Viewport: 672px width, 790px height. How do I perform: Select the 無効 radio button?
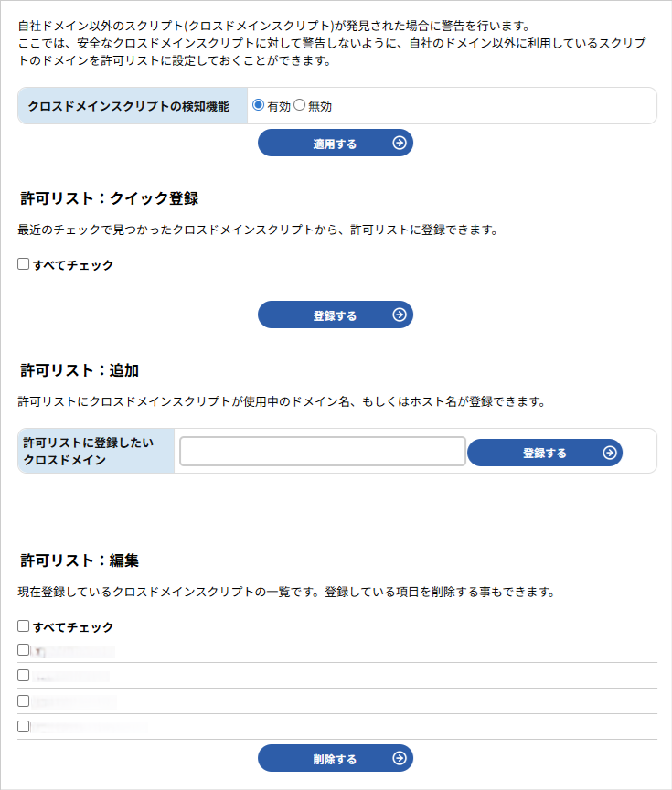(299, 105)
